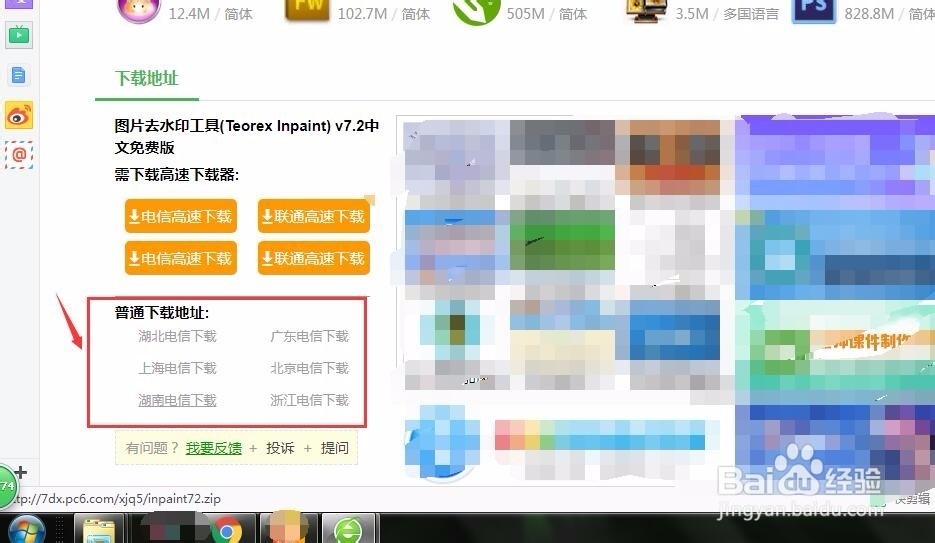The width and height of the screenshot is (935, 543).
Task: Click the 3.5M / 多国语言 text
Action: point(727,14)
